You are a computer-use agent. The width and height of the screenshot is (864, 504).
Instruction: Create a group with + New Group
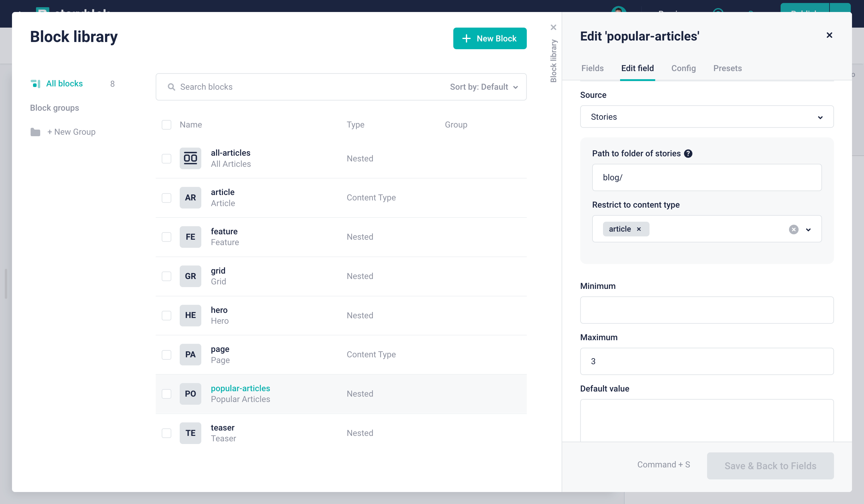(71, 132)
